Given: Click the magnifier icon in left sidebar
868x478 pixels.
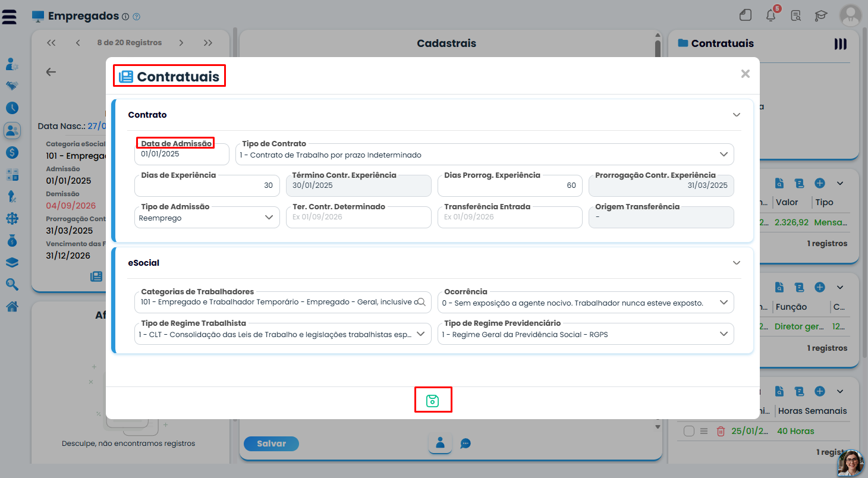Looking at the screenshot, I should click(12, 285).
